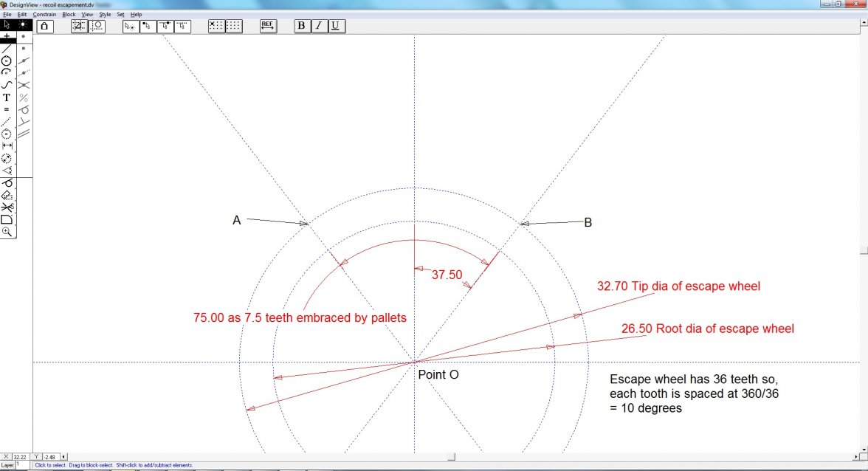868x471 pixels.
Task: Select the 'Point O' text label
Action: pyautogui.click(x=438, y=375)
